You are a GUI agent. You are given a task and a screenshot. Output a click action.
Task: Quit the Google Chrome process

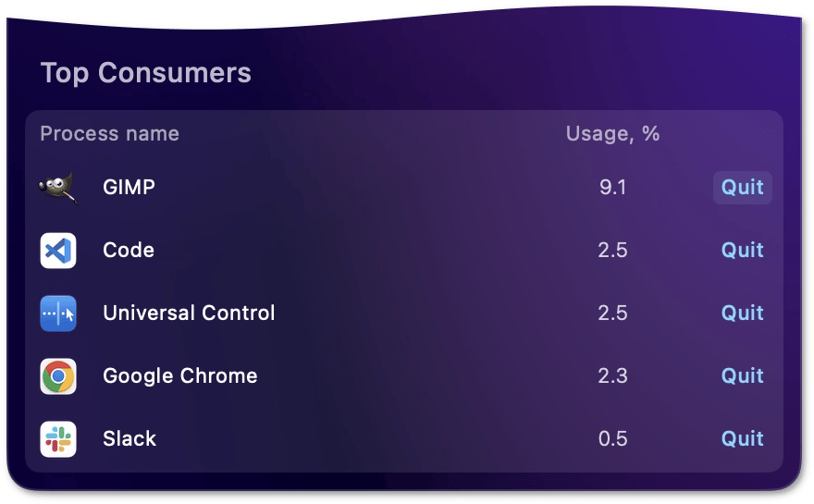click(743, 375)
